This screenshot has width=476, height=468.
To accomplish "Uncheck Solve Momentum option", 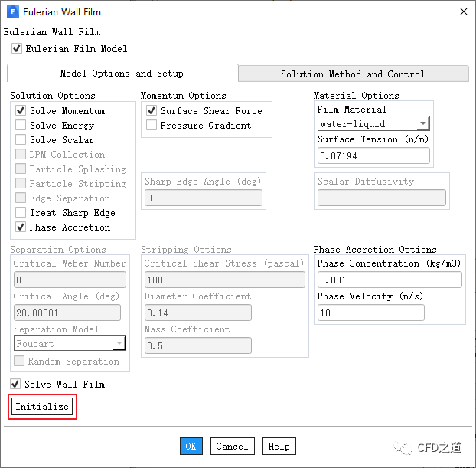I will pyautogui.click(x=21, y=110).
